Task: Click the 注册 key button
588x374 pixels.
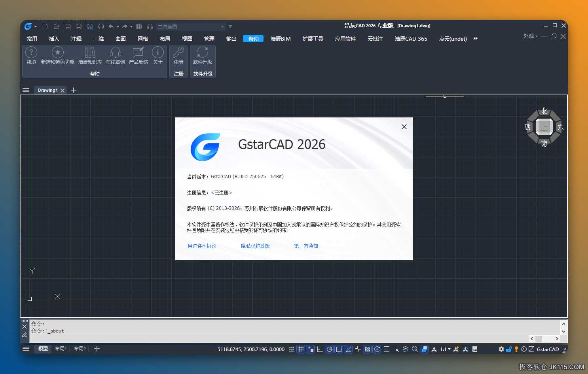Action: pyautogui.click(x=178, y=55)
